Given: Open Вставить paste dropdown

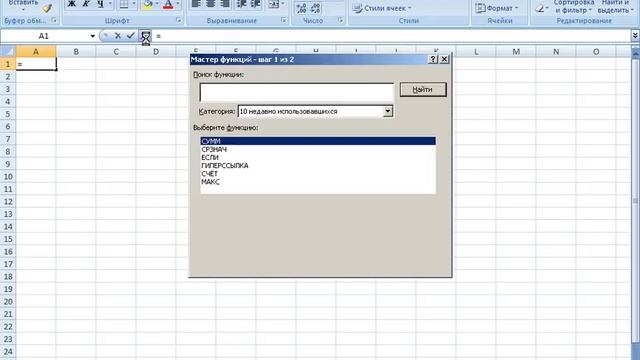Looking at the screenshot, I should [x=23, y=10].
